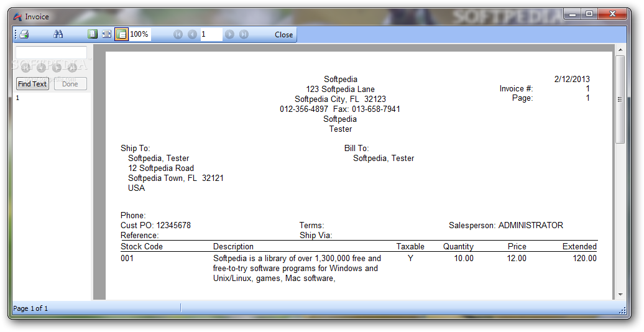The image size is (644, 332).
Task: Click the 'Bill To:' label
Action: coord(357,149)
